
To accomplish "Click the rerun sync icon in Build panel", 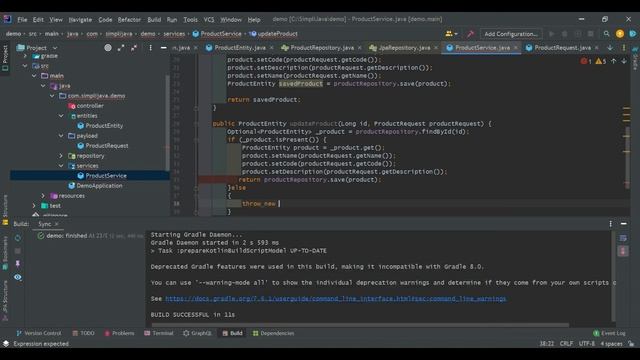I will pyautogui.click(x=18, y=238).
